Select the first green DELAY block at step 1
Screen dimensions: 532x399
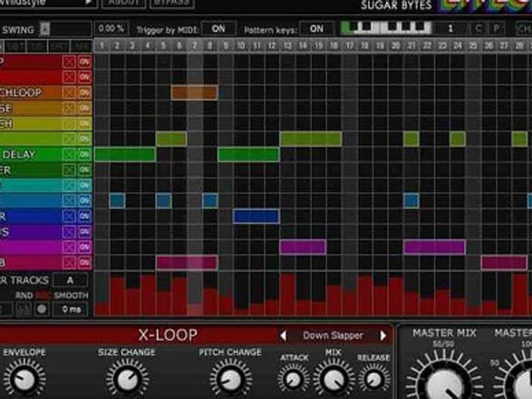coord(125,155)
